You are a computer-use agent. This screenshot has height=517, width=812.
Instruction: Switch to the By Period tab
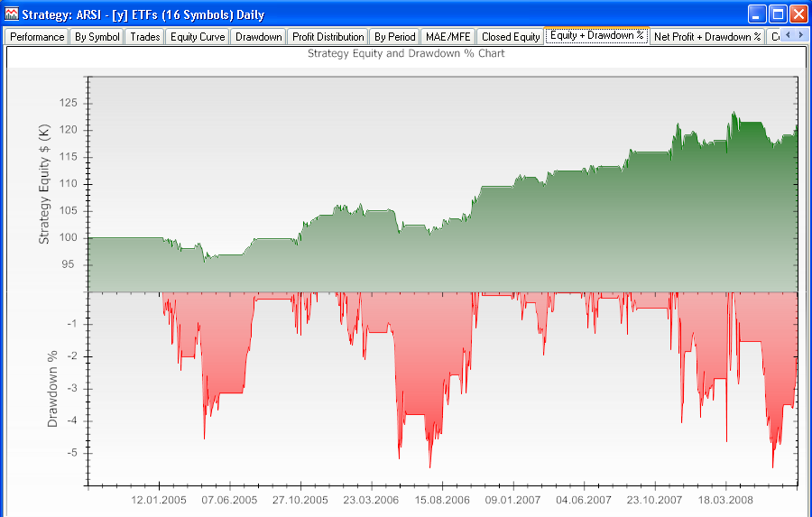tap(395, 37)
